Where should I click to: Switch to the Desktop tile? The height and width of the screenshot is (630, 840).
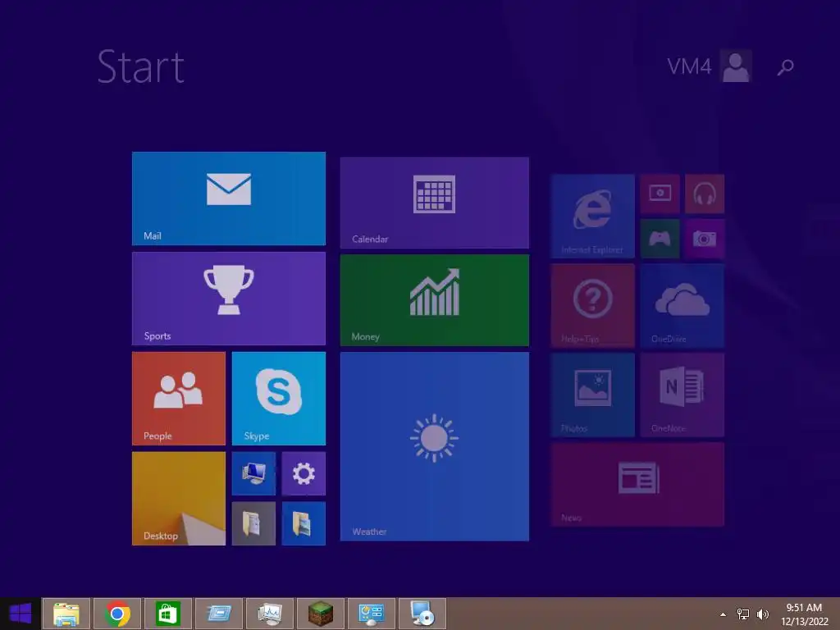[179, 499]
